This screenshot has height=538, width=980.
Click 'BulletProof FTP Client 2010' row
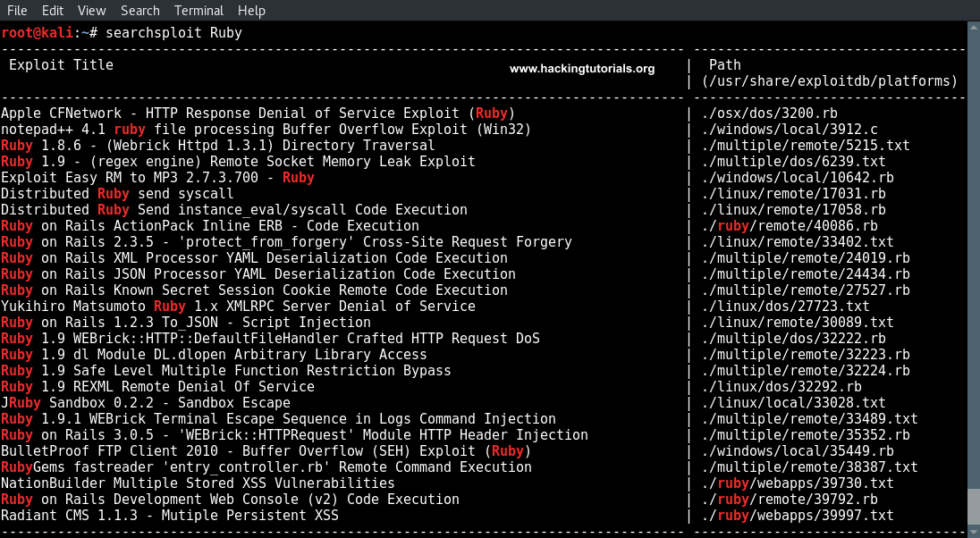point(266,452)
